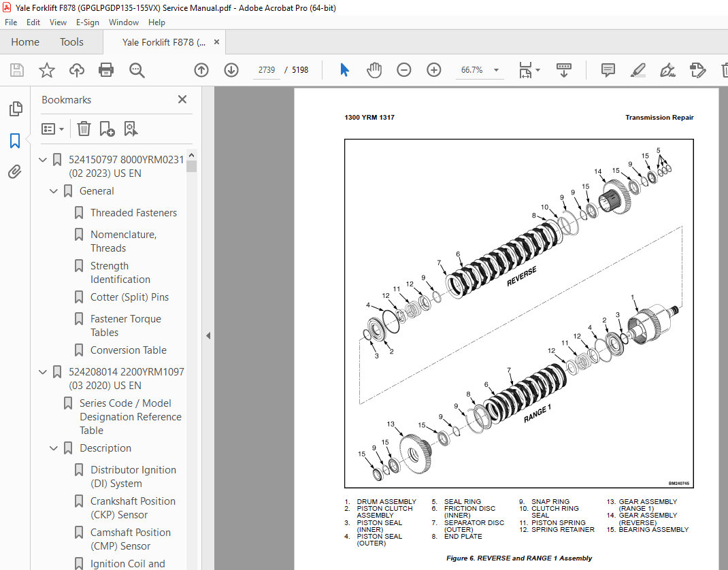The image size is (728, 570).
Task: Open the fit page options arrow
Action: [x=538, y=70]
